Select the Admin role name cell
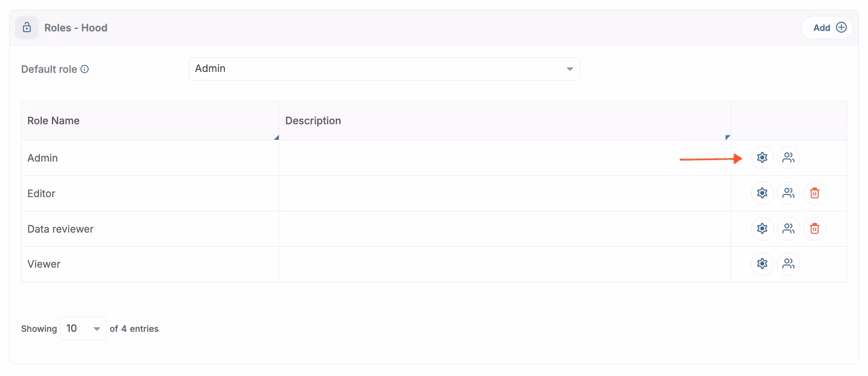Viewport: 868px width, 376px height. 43,158
